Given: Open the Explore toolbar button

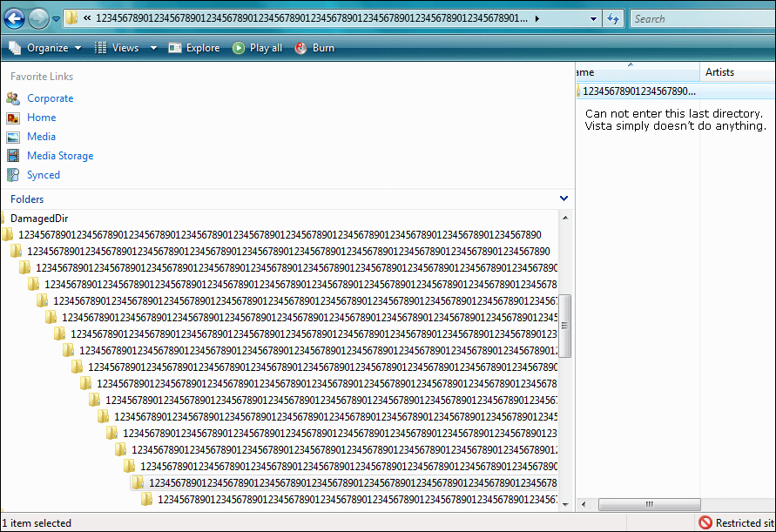Looking at the screenshot, I should 194,48.
